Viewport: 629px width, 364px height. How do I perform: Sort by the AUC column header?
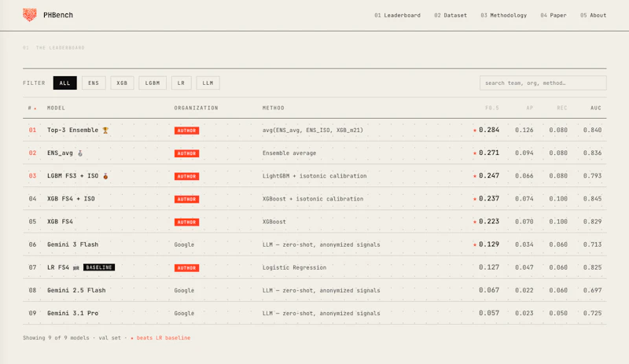tap(596, 108)
